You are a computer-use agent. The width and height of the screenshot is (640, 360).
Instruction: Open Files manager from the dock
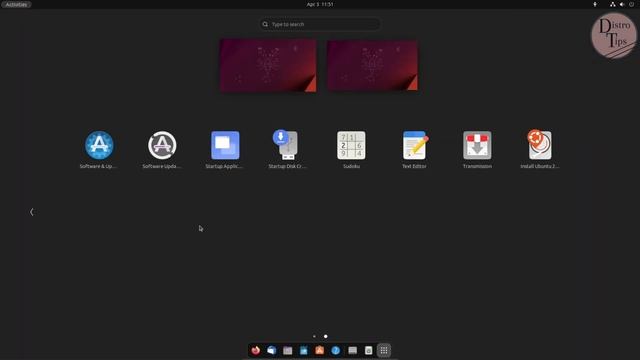(288, 350)
